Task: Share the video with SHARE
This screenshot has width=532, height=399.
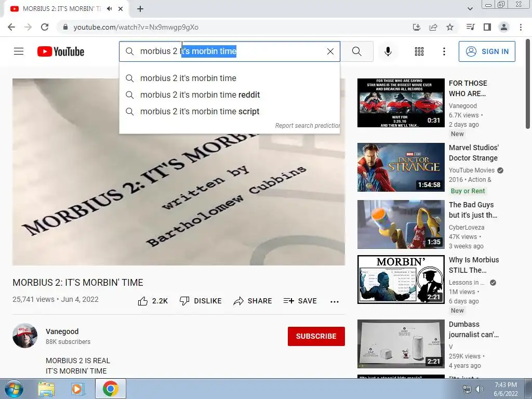Action: (252, 301)
